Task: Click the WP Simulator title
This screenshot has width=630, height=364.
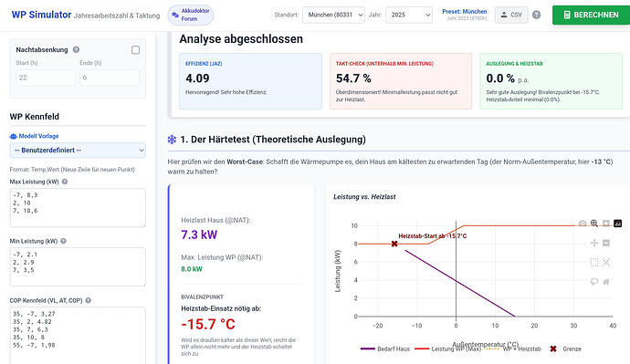Action: 41,15
